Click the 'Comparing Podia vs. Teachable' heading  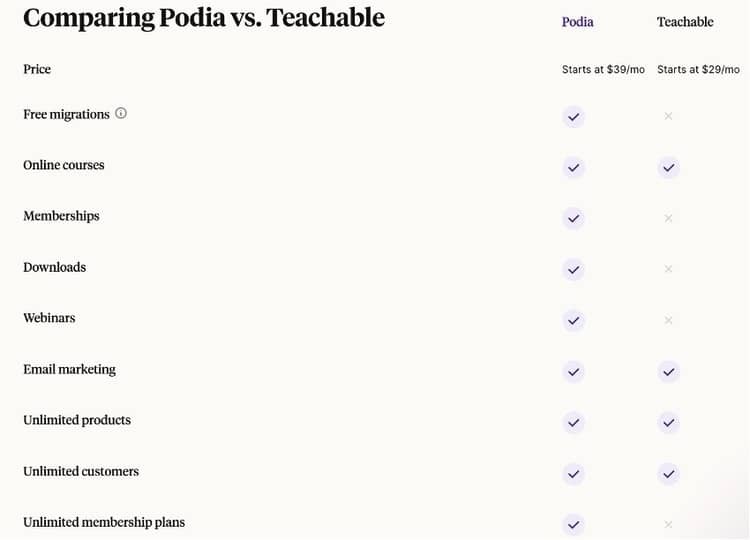[204, 18]
